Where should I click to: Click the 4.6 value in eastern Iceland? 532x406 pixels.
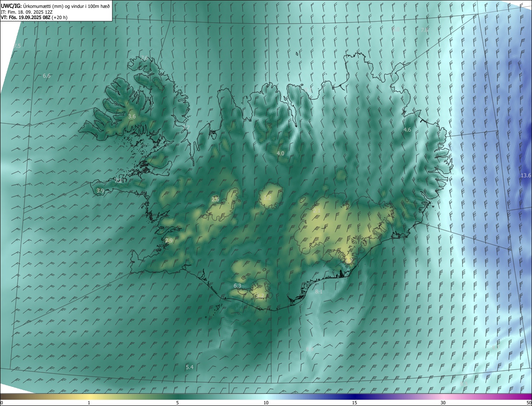(x=407, y=130)
